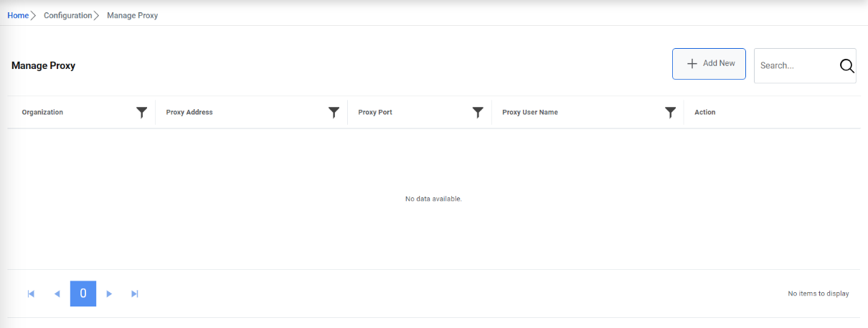This screenshot has width=868, height=328.
Task: Open the Organization column filter
Action: click(142, 112)
